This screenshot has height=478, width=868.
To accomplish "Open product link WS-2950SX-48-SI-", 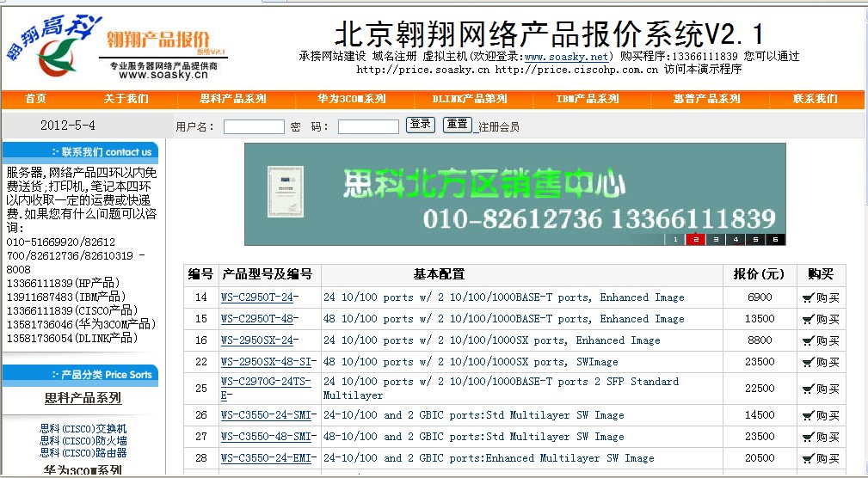I will point(268,362).
